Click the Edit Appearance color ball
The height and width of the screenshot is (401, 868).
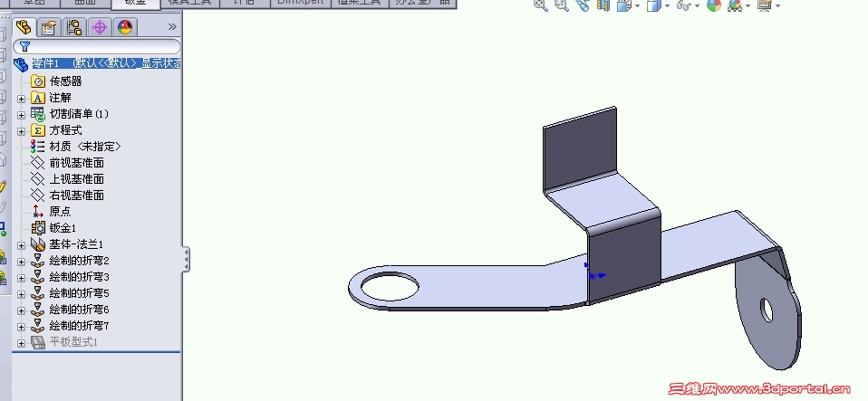click(x=714, y=5)
